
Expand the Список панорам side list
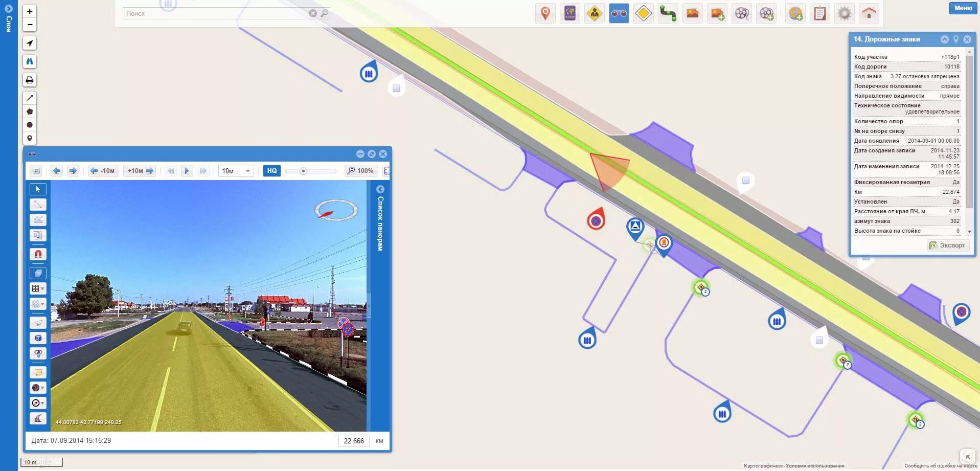[x=380, y=189]
